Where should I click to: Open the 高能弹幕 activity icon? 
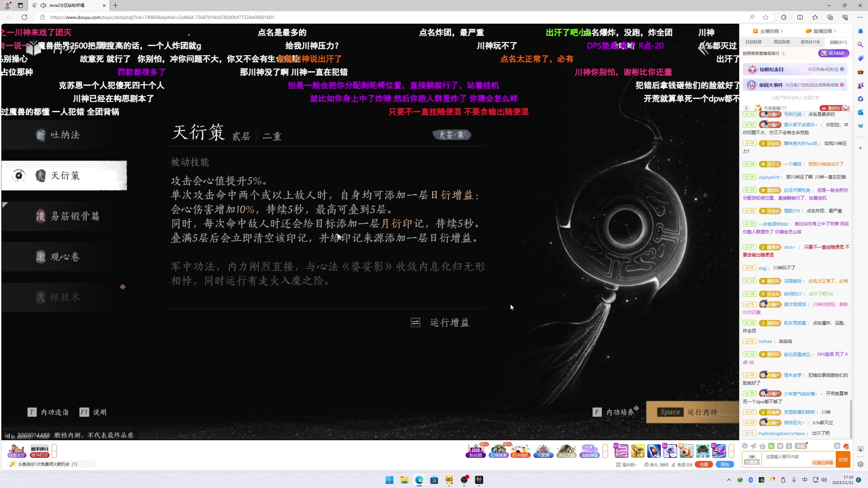589,451
